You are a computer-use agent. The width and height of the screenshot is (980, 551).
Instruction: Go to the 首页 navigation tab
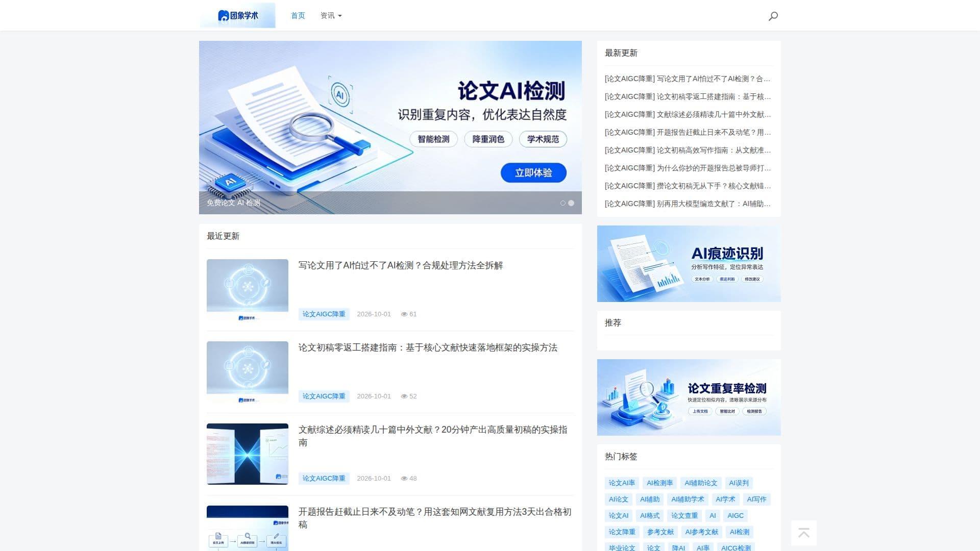[x=298, y=16]
